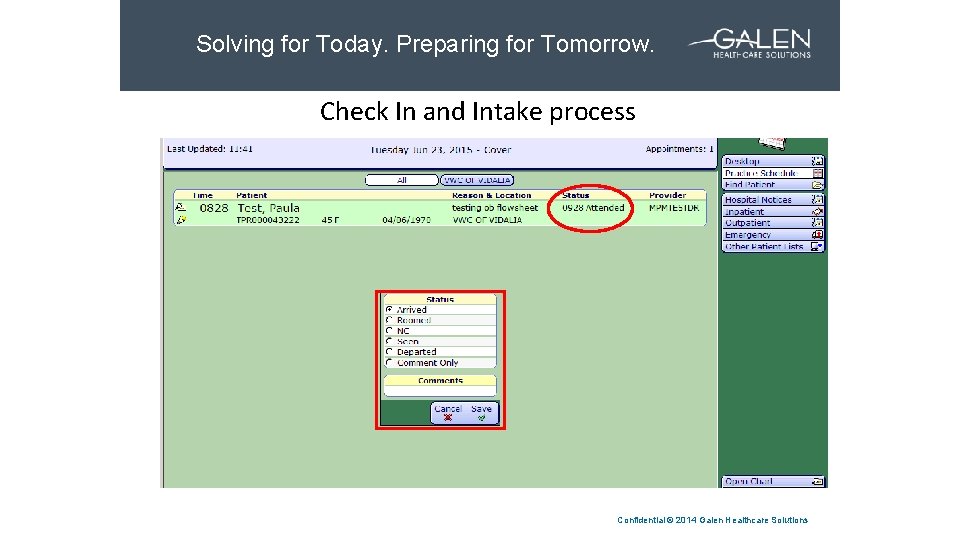Screen dimensions: 960x540
Task: Select the All location filter tab
Action: point(402,180)
